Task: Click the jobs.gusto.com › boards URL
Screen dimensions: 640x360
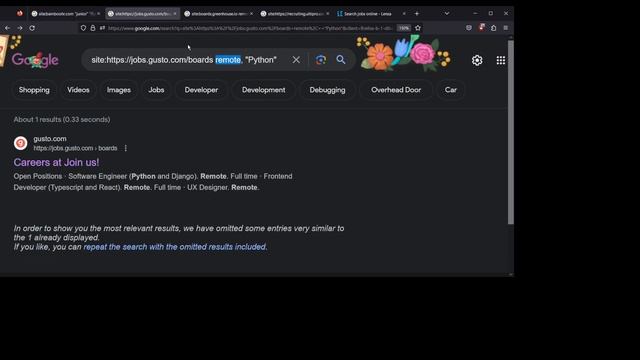Action: coord(75,148)
